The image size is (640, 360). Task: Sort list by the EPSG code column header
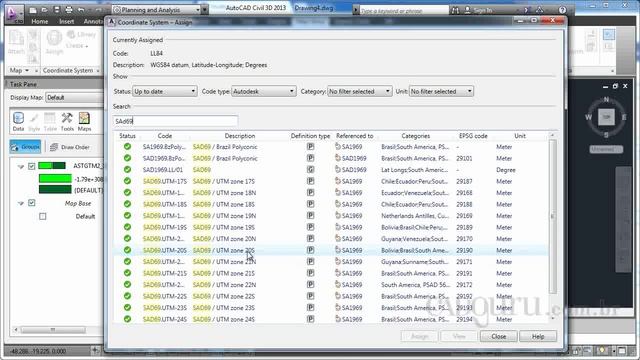tap(473, 136)
